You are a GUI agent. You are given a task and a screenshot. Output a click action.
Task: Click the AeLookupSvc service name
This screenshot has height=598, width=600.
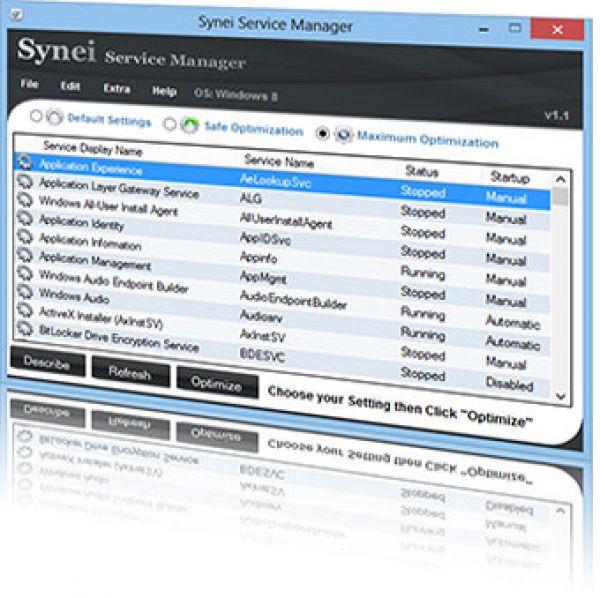276,181
